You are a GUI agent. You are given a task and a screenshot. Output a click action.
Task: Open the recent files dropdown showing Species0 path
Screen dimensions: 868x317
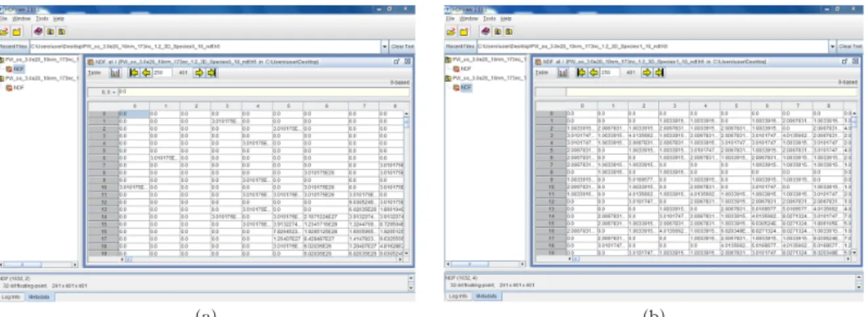pos(385,47)
